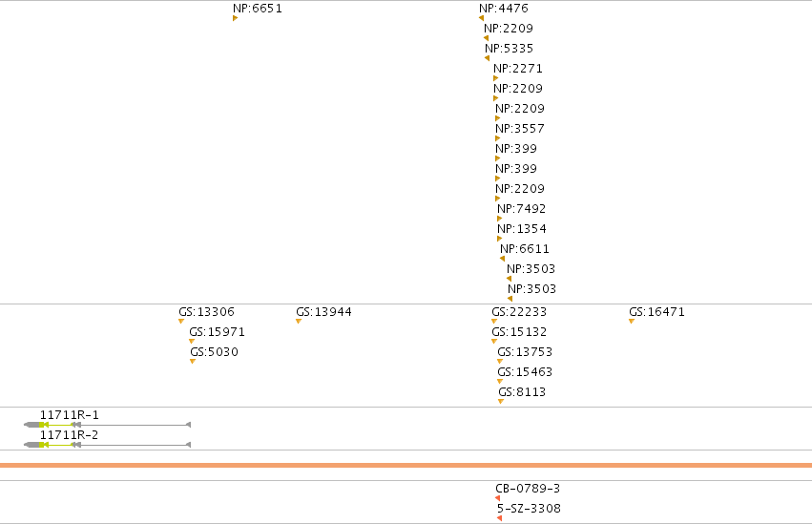Click the 11711R-1 transcript gene model
This screenshot has height=524, width=812.
point(107,425)
